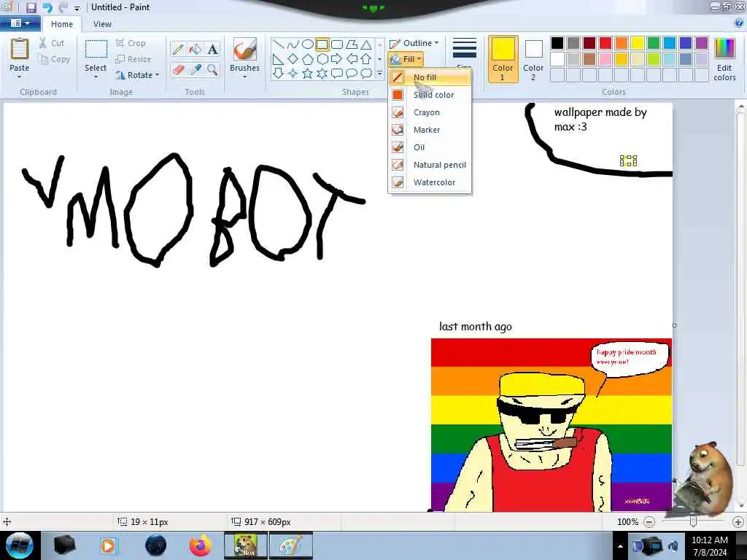Select the Magnifier tool
Screen dimensions: 747x560
pyautogui.click(x=212, y=69)
